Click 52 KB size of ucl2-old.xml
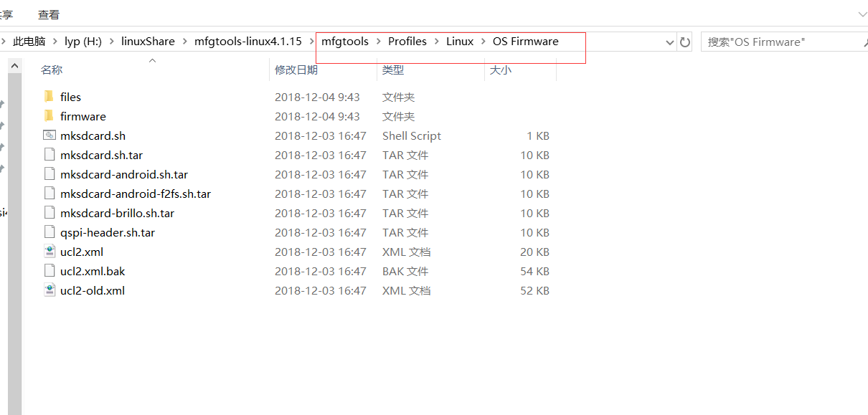 535,290
